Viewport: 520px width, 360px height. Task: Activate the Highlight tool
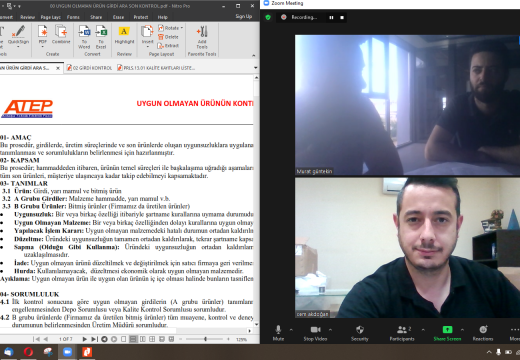point(124,35)
